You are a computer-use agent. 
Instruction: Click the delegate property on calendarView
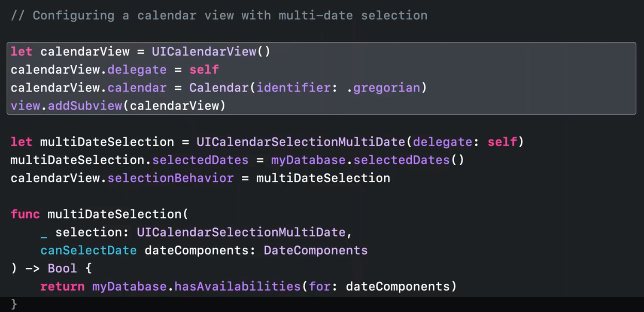[x=137, y=70]
